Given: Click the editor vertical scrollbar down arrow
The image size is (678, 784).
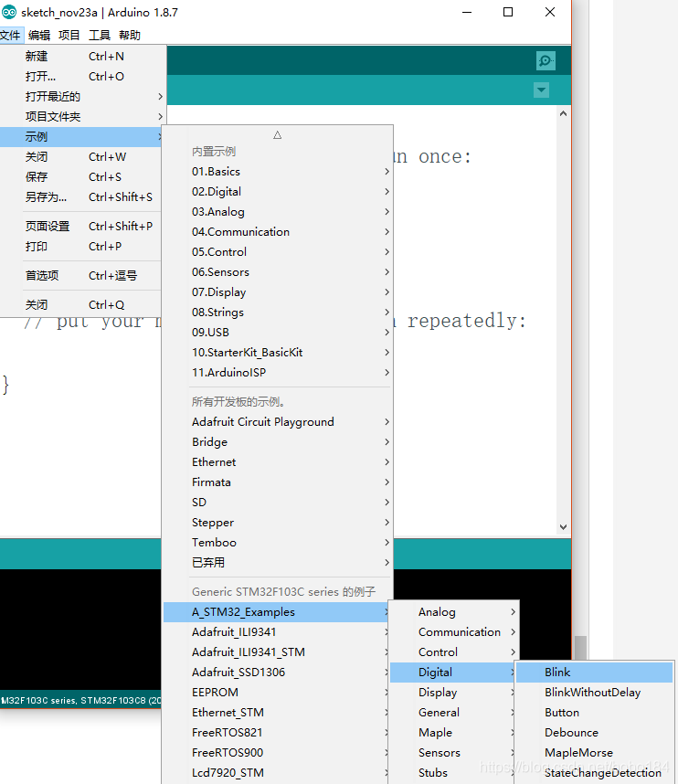Looking at the screenshot, I should tap(562, 526).
